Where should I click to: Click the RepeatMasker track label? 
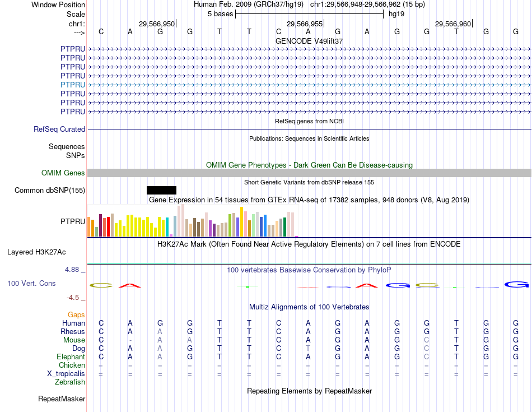coord(62,399)
